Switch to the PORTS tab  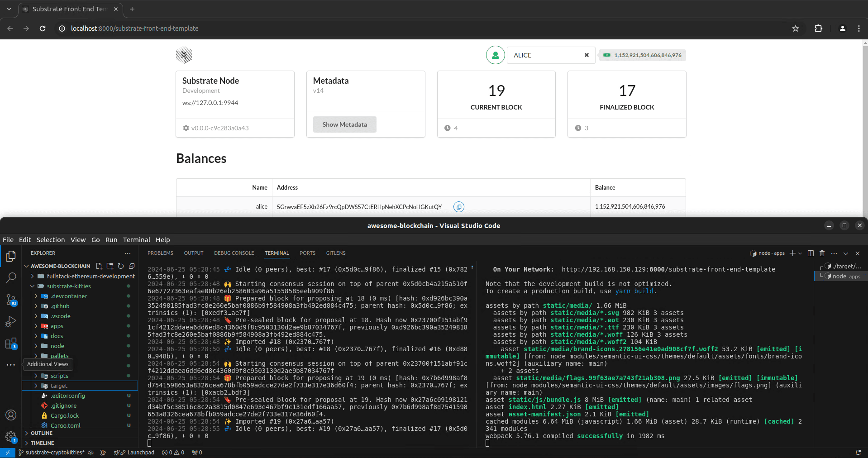tap(307, 253)
